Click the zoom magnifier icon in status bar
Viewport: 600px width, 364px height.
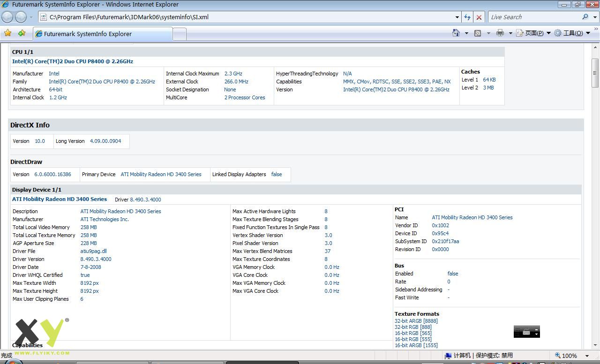pyautogui.click(x=558, y=356)
